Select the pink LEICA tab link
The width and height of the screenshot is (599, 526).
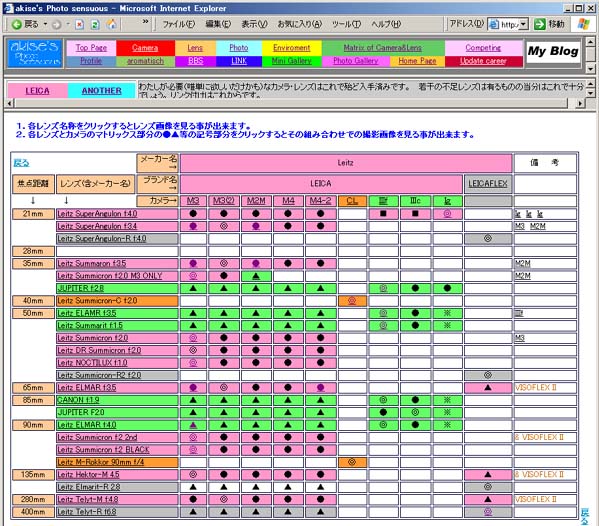click(37, 91)
